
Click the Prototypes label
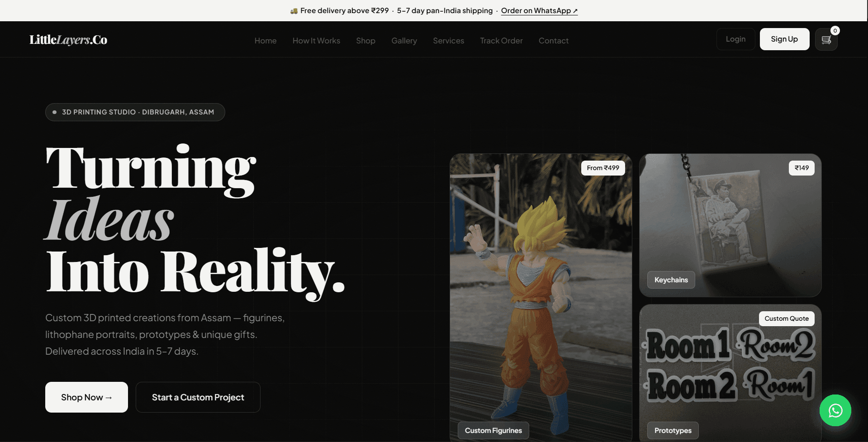(673, 431)
